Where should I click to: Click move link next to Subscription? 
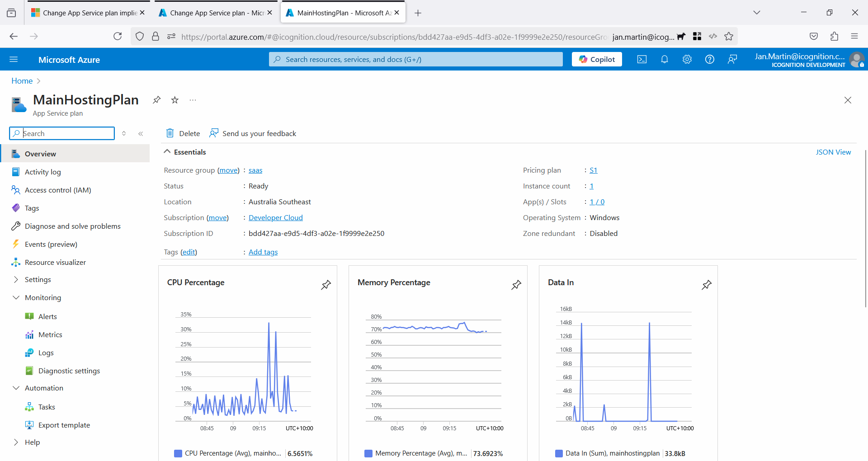point(217,217)
